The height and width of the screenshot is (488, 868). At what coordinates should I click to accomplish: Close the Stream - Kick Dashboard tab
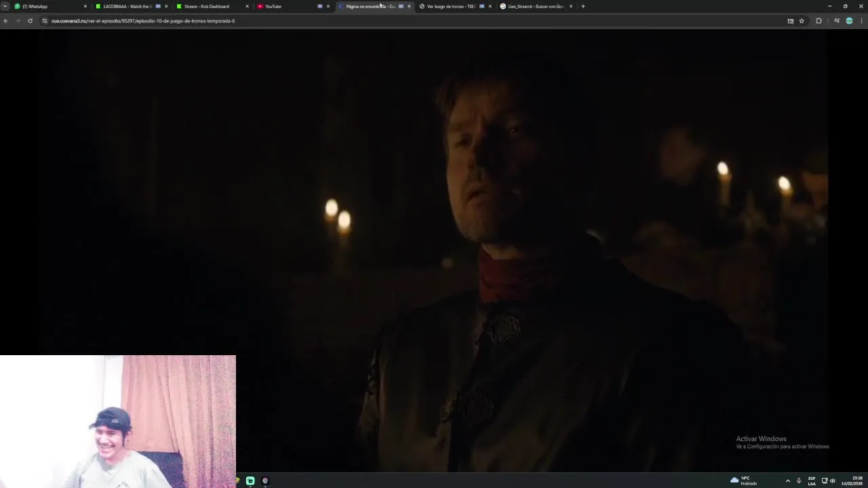coord(247,6)
